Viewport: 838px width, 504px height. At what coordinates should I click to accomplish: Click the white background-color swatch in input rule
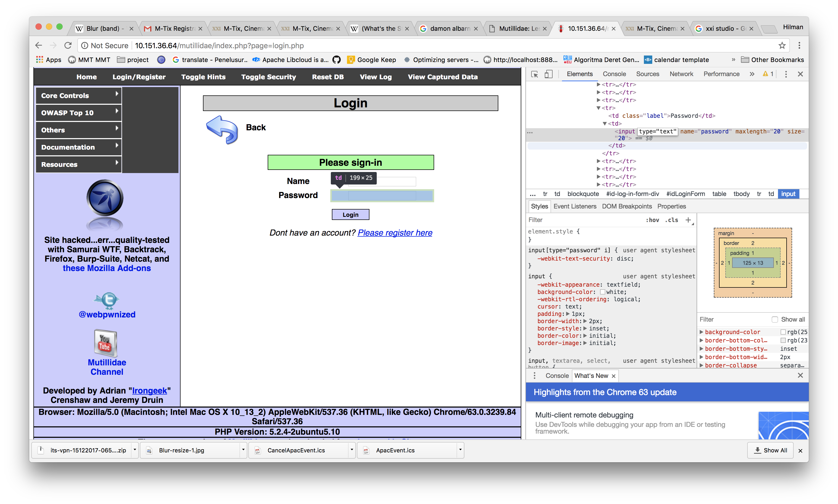click(x=602, y=292)
